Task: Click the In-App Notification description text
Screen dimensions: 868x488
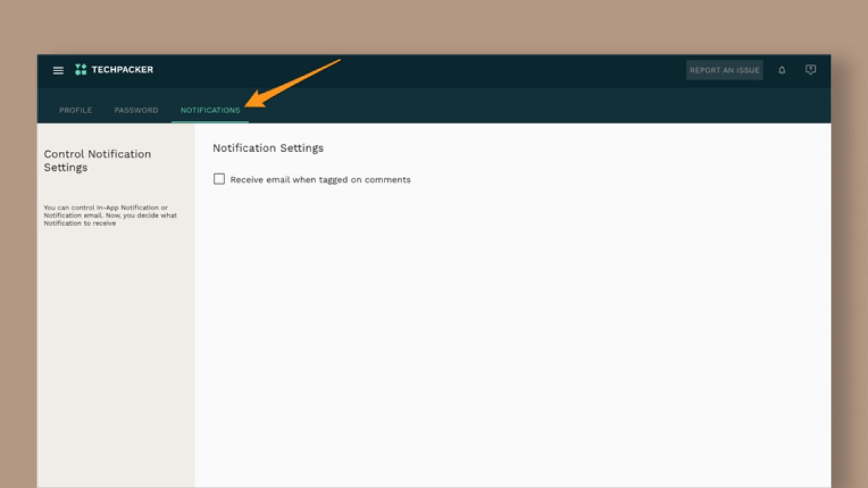Action: [111, 216]
